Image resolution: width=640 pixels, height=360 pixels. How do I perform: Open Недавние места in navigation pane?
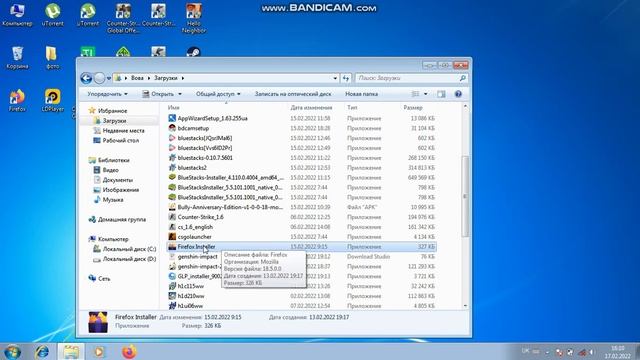tap(123, 131)
